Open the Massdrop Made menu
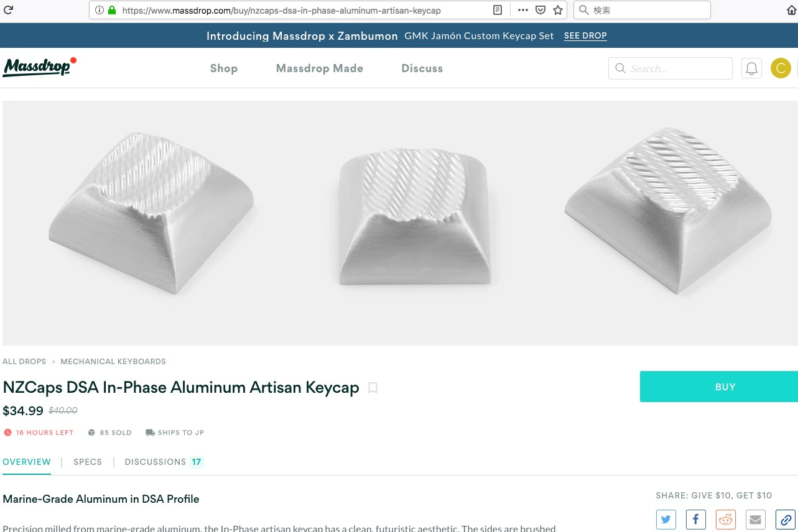Image resolution: width=798 pixels, height=532 pixels. (320, 68)
